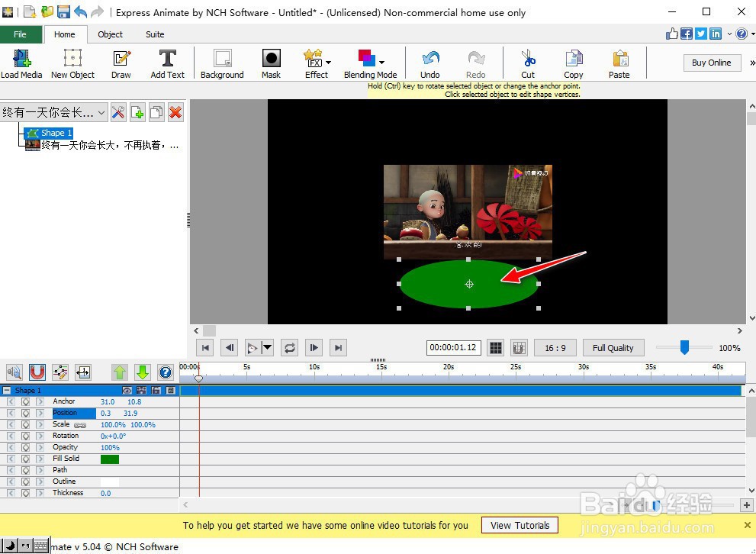Viewport: 756px width, 554px height.
Task: Share on Twitter icon
Action: (x=701, y=34)
